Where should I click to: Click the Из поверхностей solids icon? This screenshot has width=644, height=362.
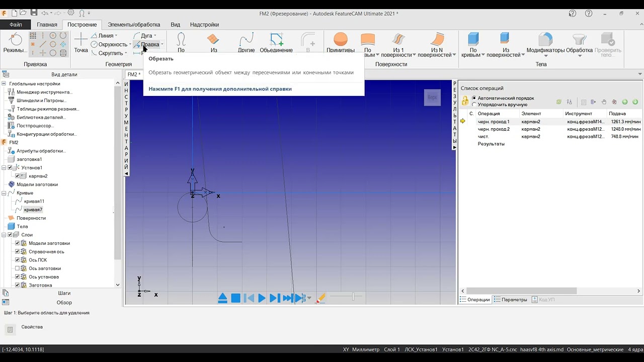pos(506,39)
